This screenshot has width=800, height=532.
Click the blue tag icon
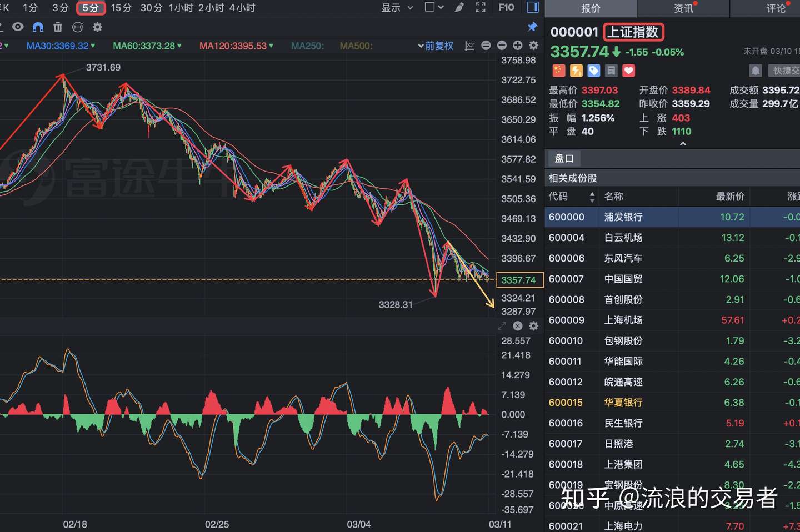[593, 71]
